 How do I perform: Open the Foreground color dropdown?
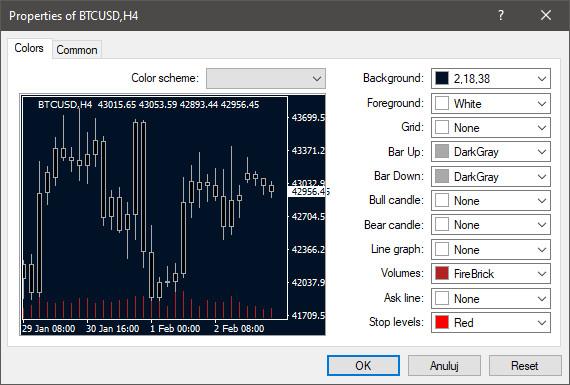point(491,103)
